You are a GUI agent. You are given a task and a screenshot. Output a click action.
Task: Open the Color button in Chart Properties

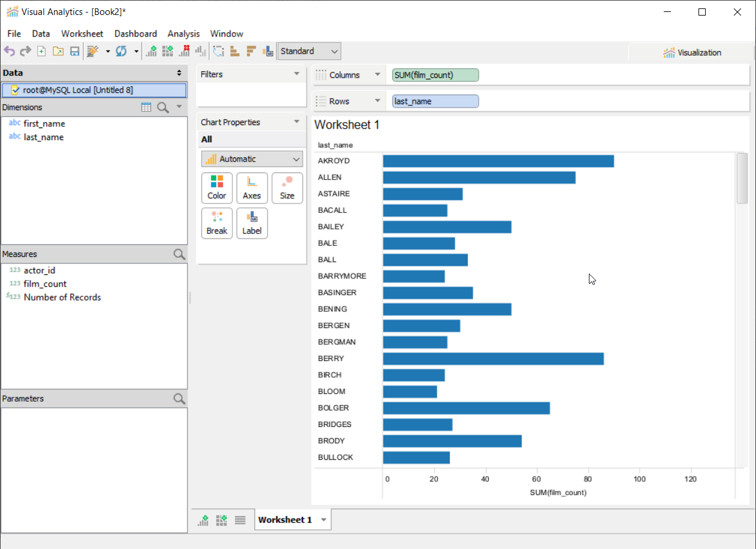217,188
